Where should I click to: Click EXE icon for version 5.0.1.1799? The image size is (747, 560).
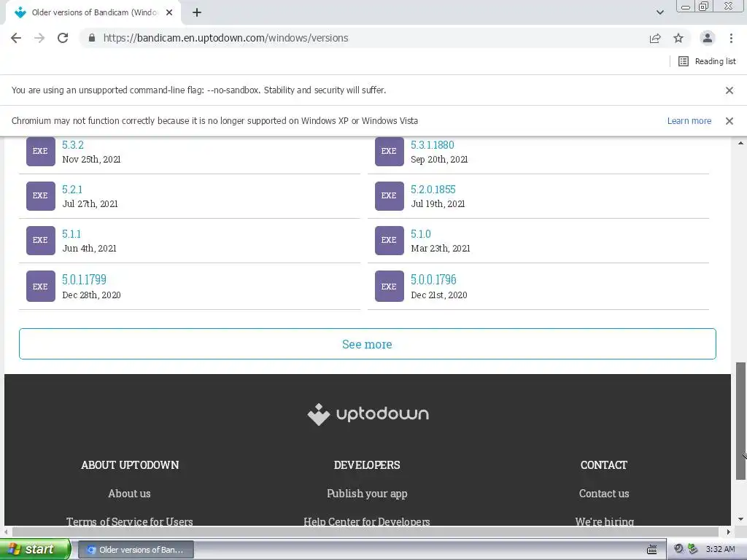point(41,287)
